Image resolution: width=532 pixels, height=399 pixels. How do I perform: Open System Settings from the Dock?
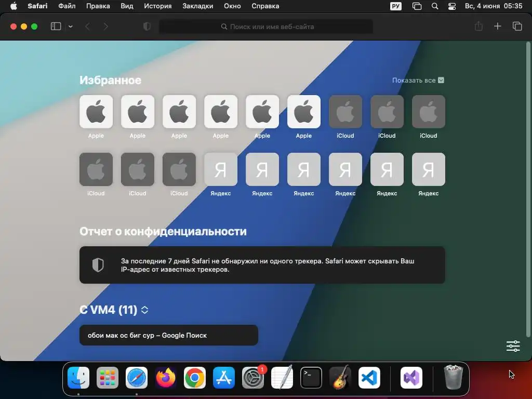point(253,378)
